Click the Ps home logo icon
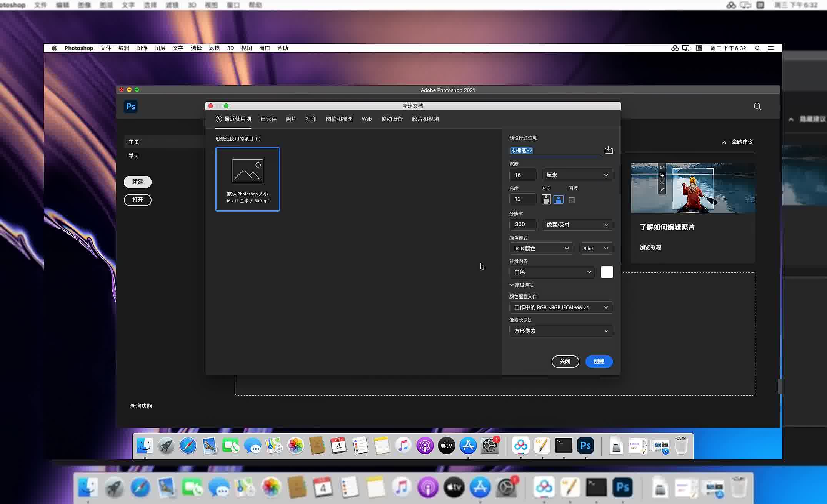The height and width of the screenshot is (504, 827). pyautogui.click(x=131, y=107)
